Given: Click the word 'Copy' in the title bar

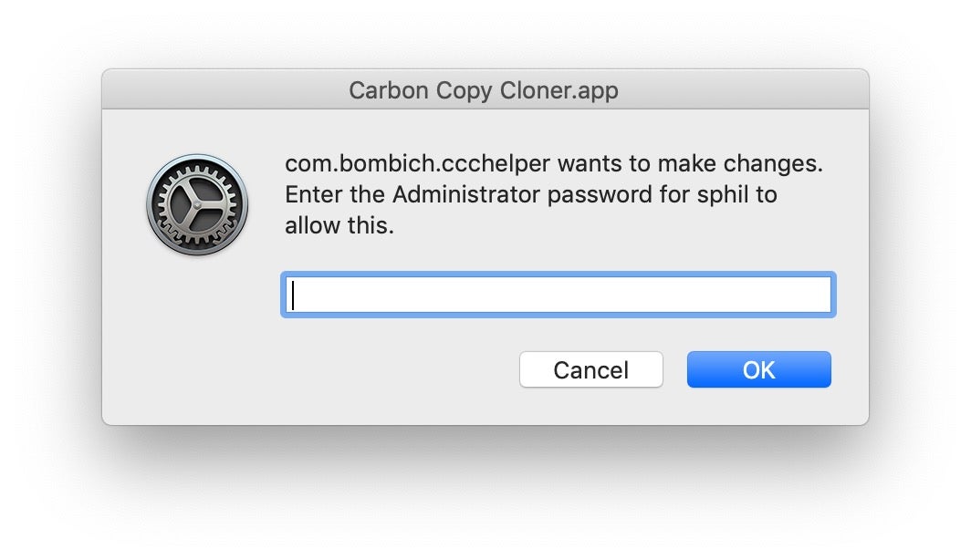Looking at the screenshot, I should pos(466,90).
